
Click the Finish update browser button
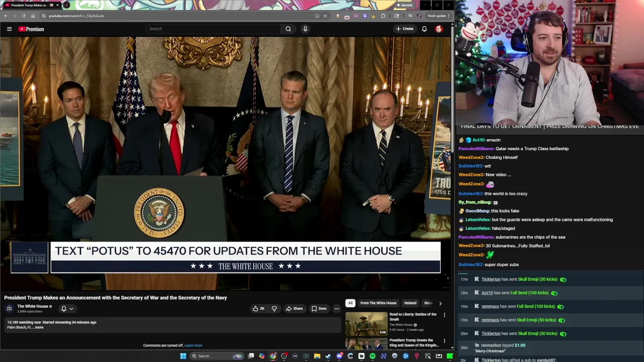coord(438,16)
